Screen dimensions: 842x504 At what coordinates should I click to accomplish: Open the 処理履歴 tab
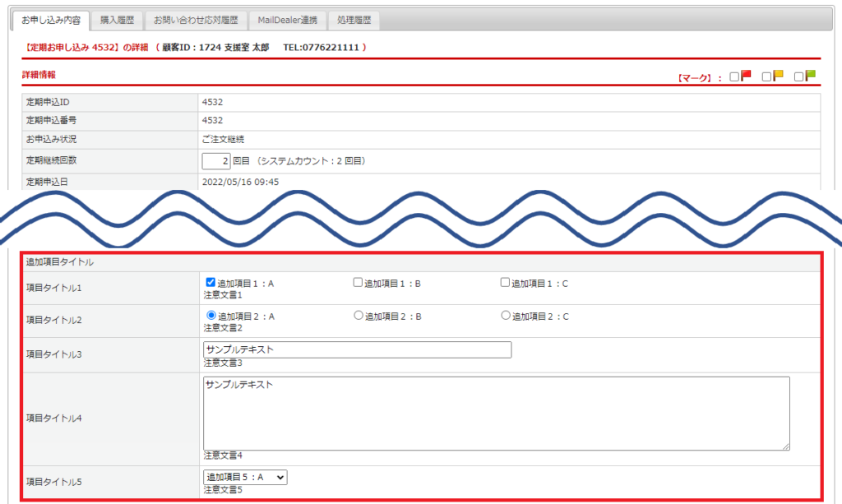354,20
